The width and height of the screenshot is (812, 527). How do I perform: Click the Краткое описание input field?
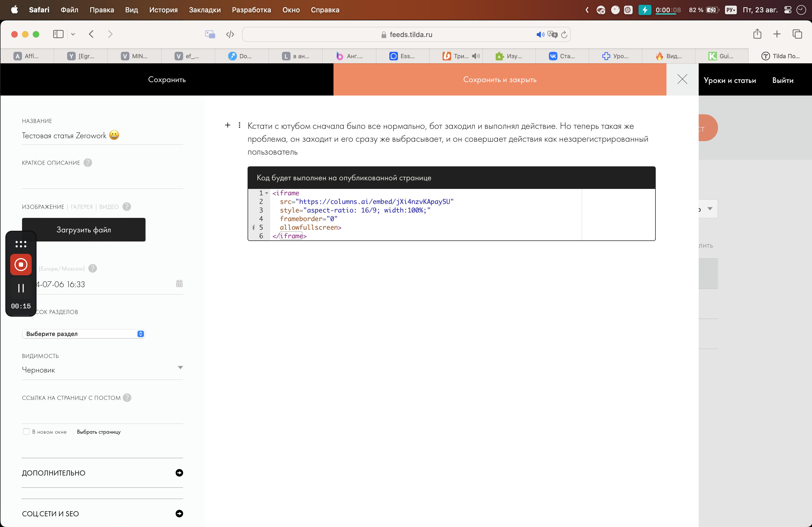(x=102, y=180)
